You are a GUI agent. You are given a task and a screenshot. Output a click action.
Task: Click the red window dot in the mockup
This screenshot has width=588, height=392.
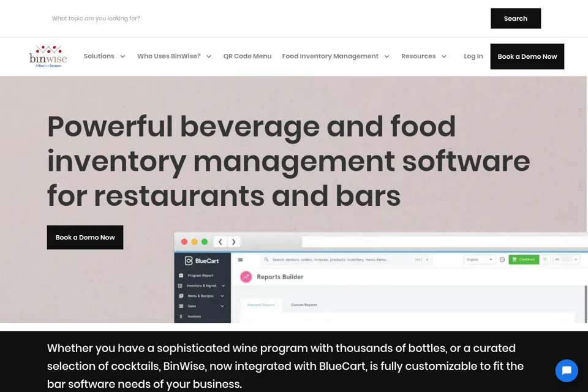(x=184, y=242)
